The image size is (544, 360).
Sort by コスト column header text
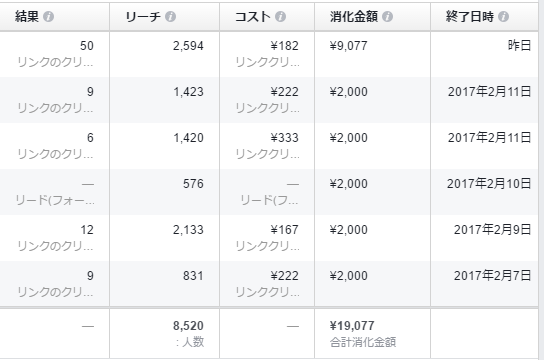click(x=253, y=17)
